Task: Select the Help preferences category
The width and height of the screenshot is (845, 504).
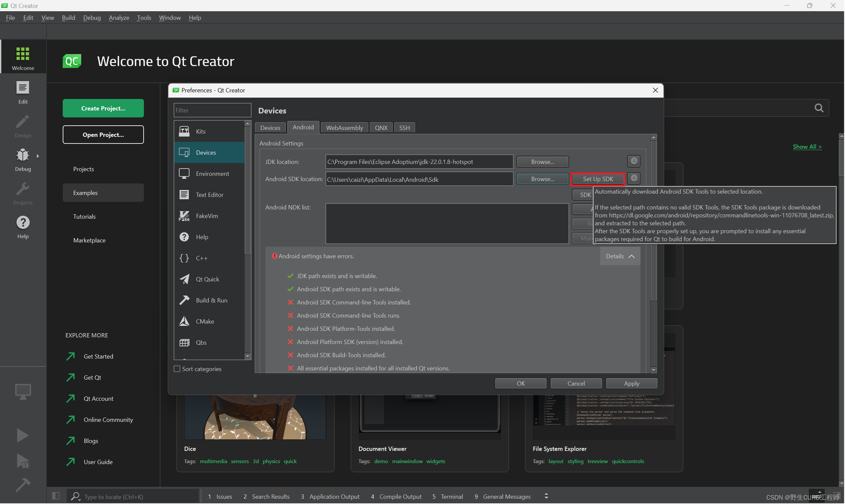Action: pyautogui.click(x=209, y=237)
